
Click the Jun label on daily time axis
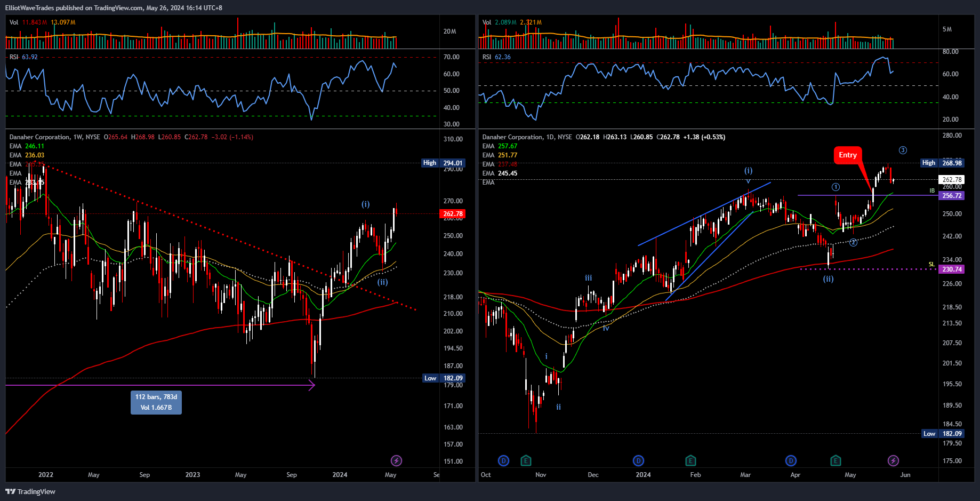[905, 475]
